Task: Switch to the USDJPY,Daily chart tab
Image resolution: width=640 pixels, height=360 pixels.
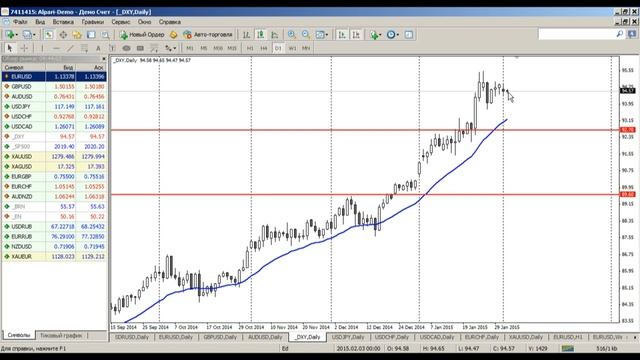Action: point(348,337)
